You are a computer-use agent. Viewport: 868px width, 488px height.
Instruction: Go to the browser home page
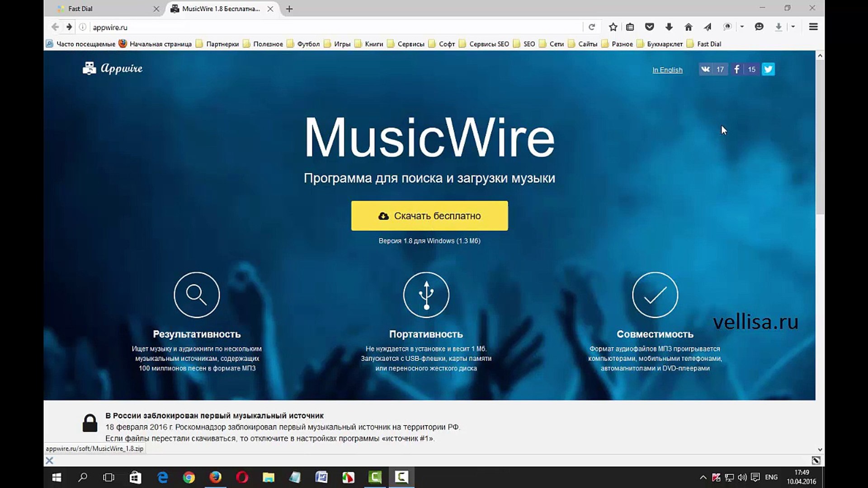(x=689, y=27)
